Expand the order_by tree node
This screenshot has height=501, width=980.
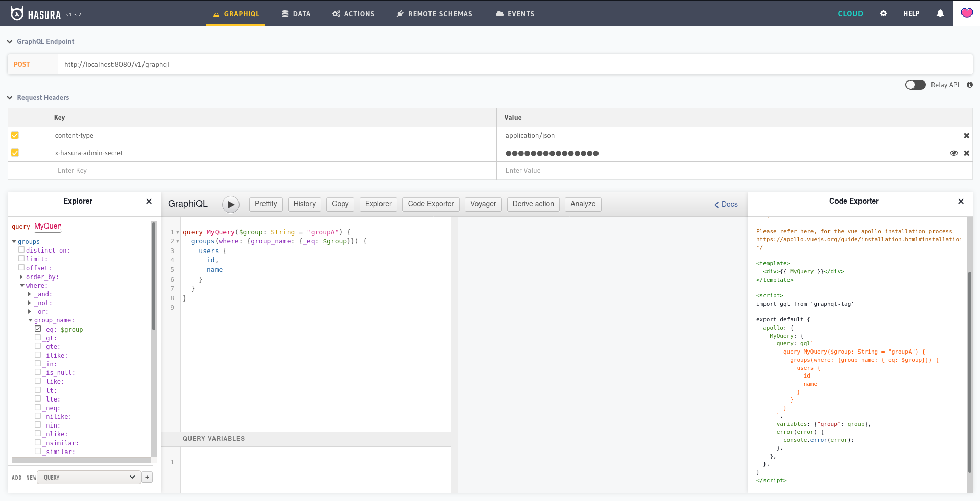pos(21,277)
